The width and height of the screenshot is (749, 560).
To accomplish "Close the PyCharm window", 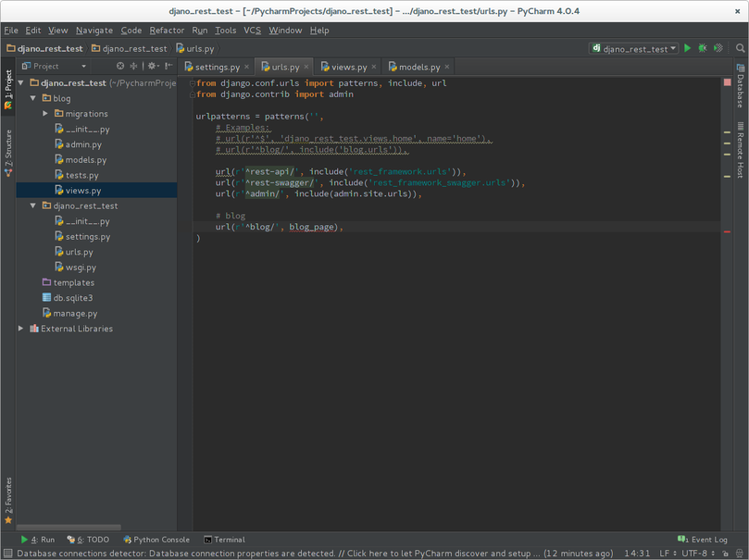I will [737, 11].
